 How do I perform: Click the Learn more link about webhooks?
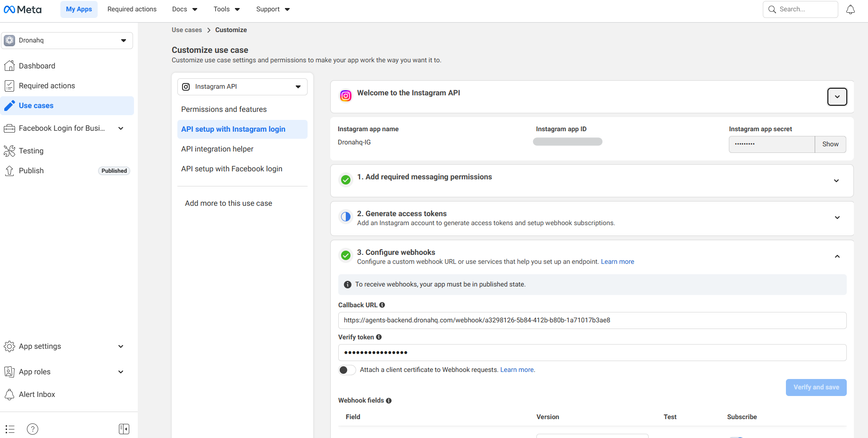[617, 261]
